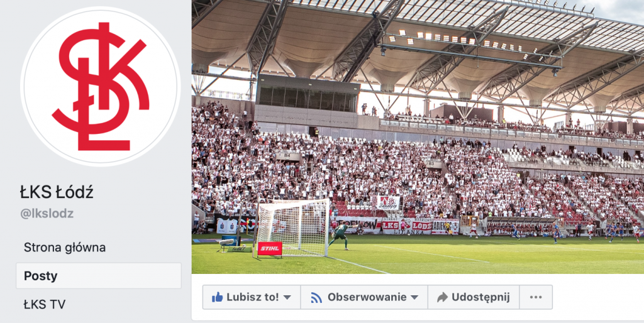
Task: Click the @lkslodz username link
Action: 47,214
